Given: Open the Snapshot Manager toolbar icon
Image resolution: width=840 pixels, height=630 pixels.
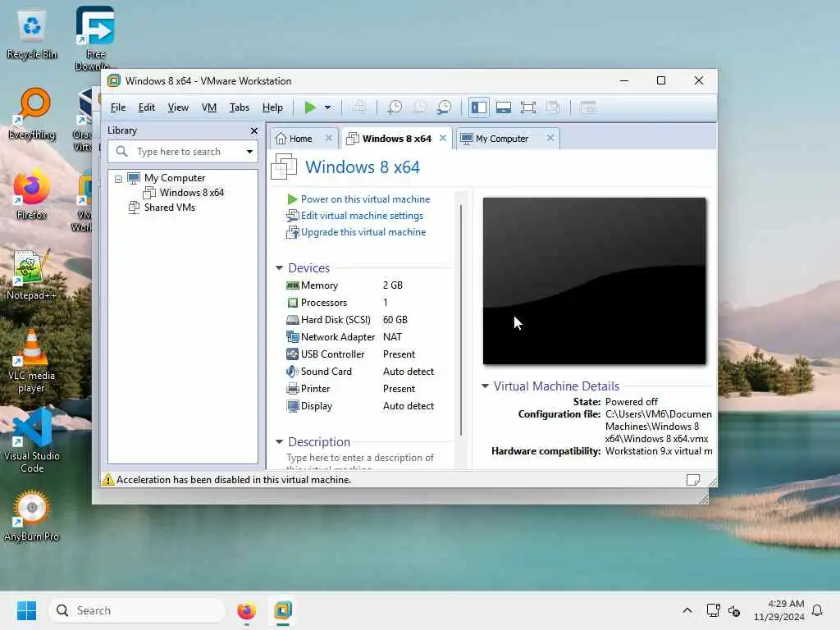Looking at the screenshot, I should (444, 107).
